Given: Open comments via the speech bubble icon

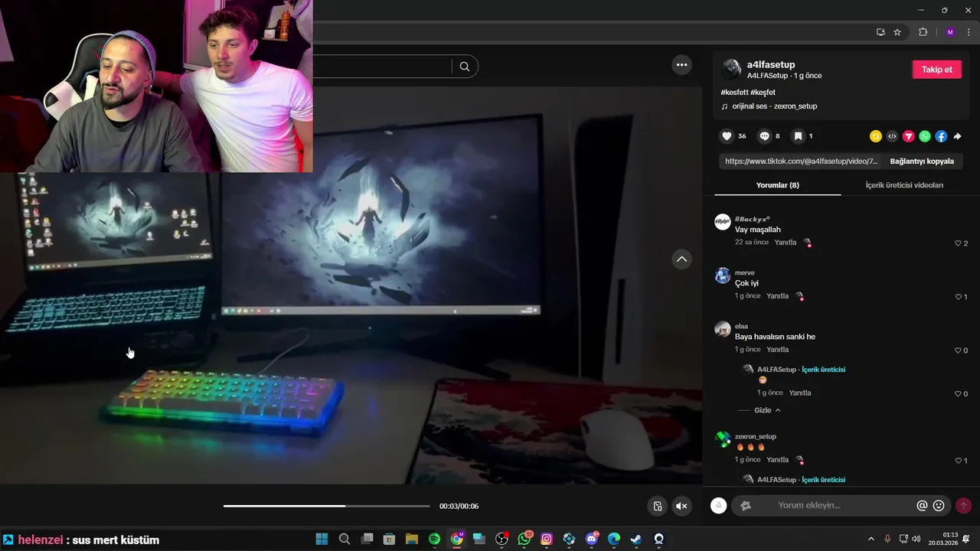Looking at the screenshot, I should (x=764, y=136).
